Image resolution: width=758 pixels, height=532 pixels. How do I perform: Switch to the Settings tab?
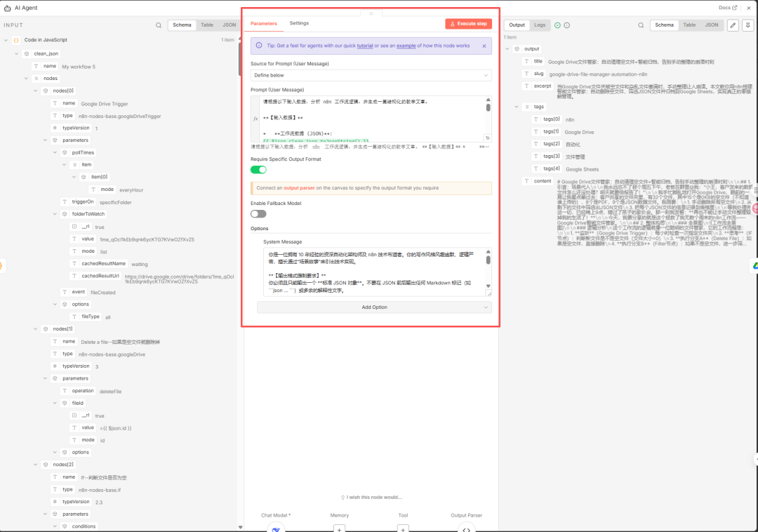coord(299,24)
